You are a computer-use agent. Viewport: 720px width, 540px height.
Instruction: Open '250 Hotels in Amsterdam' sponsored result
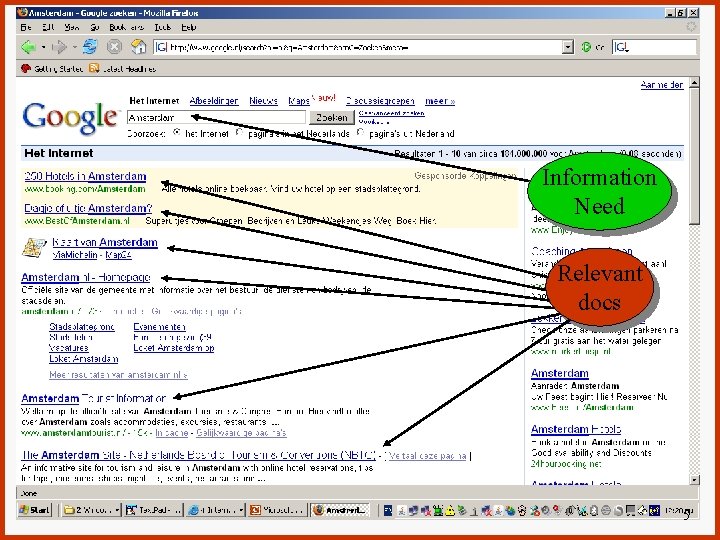tap(85, 176)
